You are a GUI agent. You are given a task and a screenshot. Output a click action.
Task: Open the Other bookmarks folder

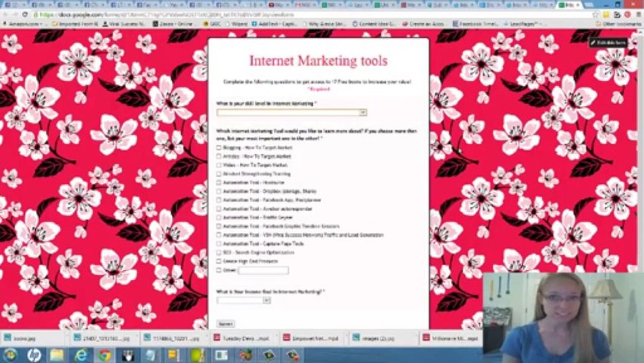click(x=617, y=24)
